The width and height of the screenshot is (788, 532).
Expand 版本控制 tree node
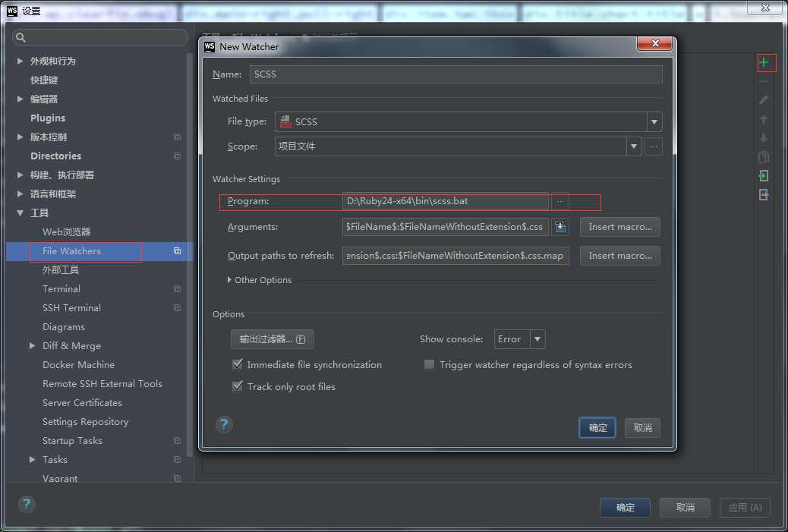coord(20,137)
